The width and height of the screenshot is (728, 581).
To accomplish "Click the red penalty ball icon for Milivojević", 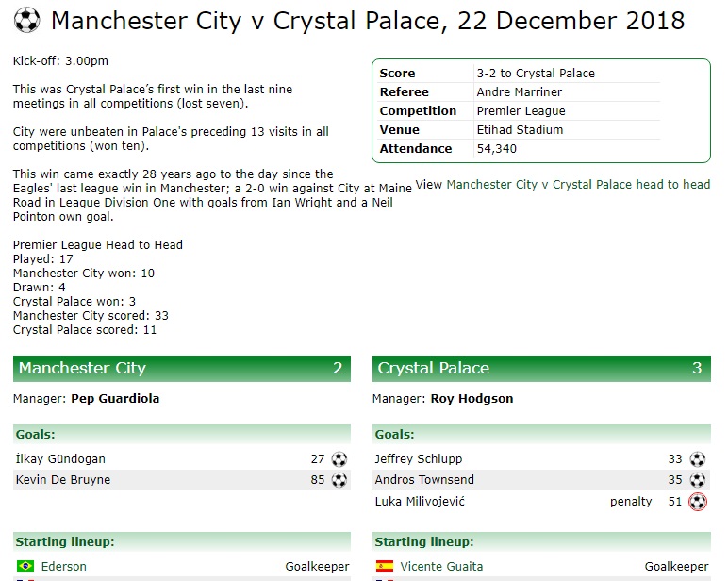I will point(698,502).
